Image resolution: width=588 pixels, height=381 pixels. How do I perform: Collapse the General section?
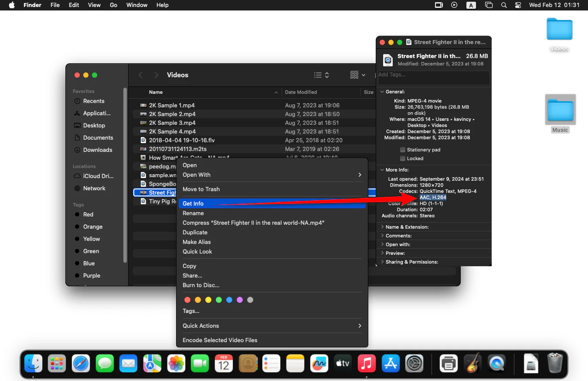click(382, 92)
